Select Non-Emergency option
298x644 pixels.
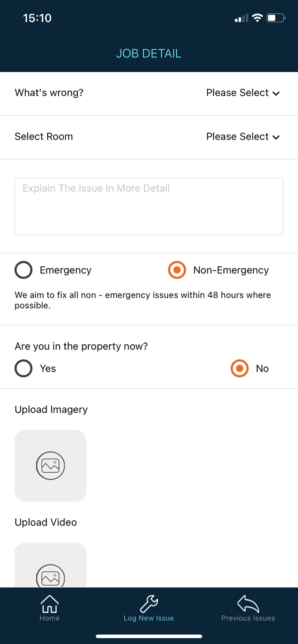tap(177, 270)
